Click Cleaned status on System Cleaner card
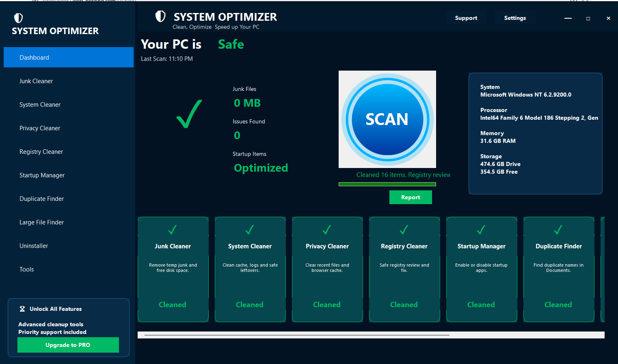618x364 pixels. point(250,305)
